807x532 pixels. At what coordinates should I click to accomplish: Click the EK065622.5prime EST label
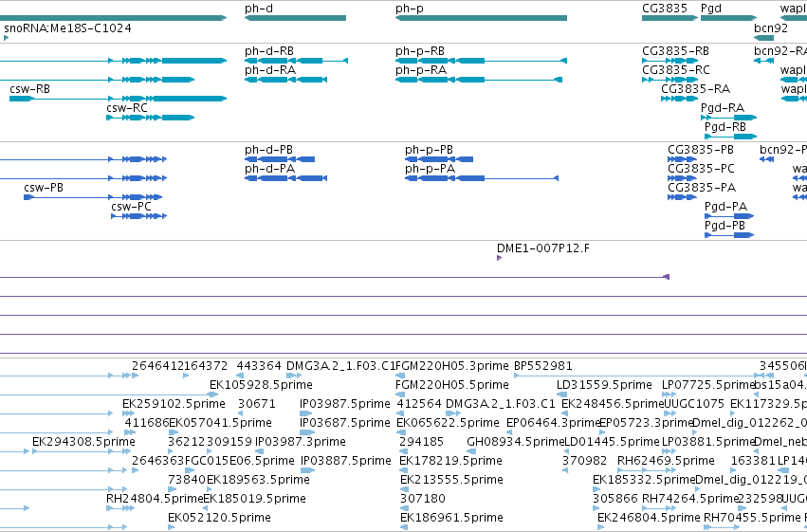(448, 423)
